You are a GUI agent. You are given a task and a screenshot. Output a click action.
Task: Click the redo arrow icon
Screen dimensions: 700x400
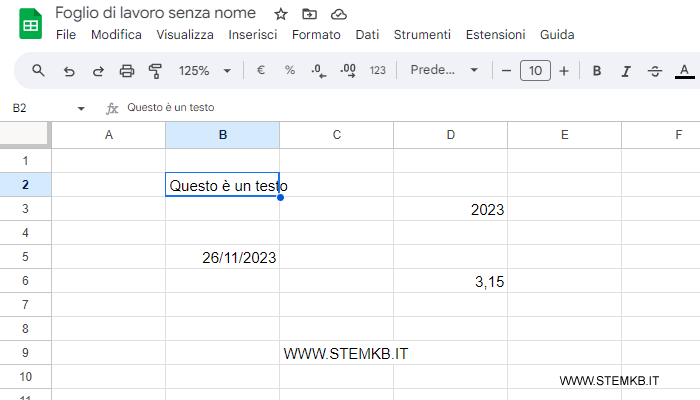pyautogui.click(x=98, y=71)
